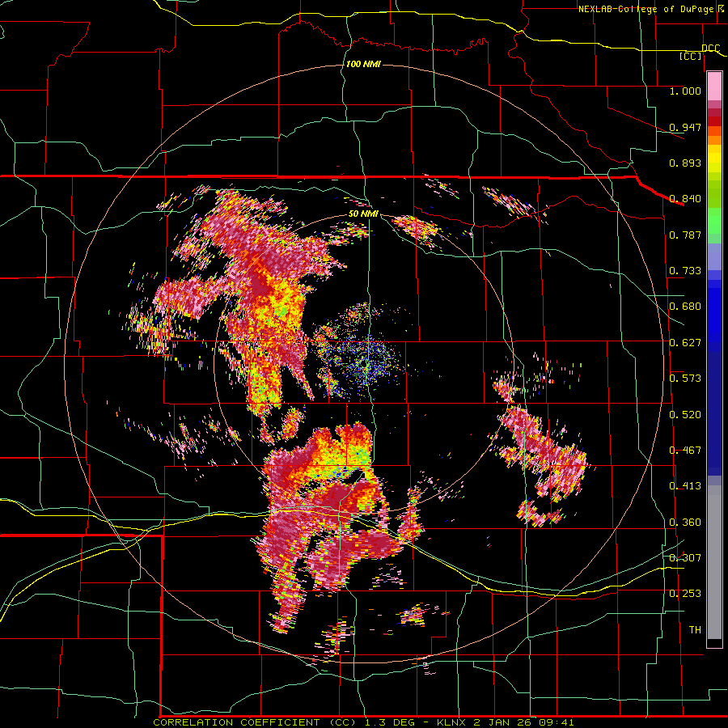The width and height of the screenshot is (728, 728).
Task: Click the 0.413 legend value
Action: click(685, 487)
